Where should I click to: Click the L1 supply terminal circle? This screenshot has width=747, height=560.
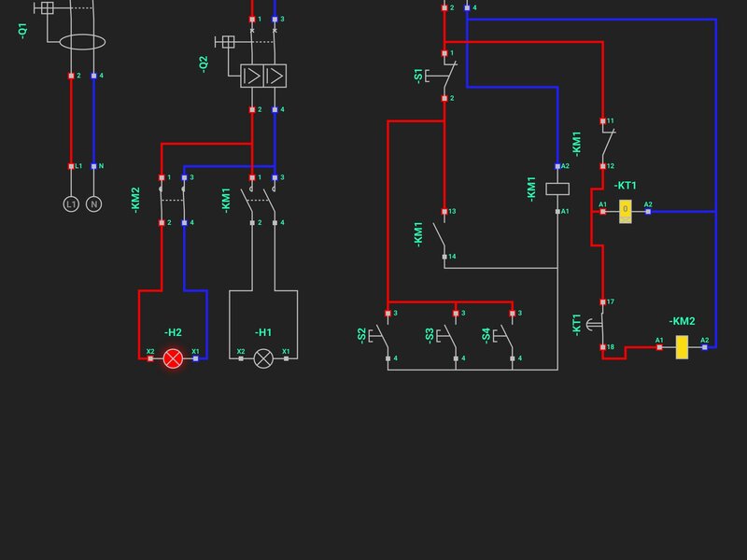tap(71, 203)
